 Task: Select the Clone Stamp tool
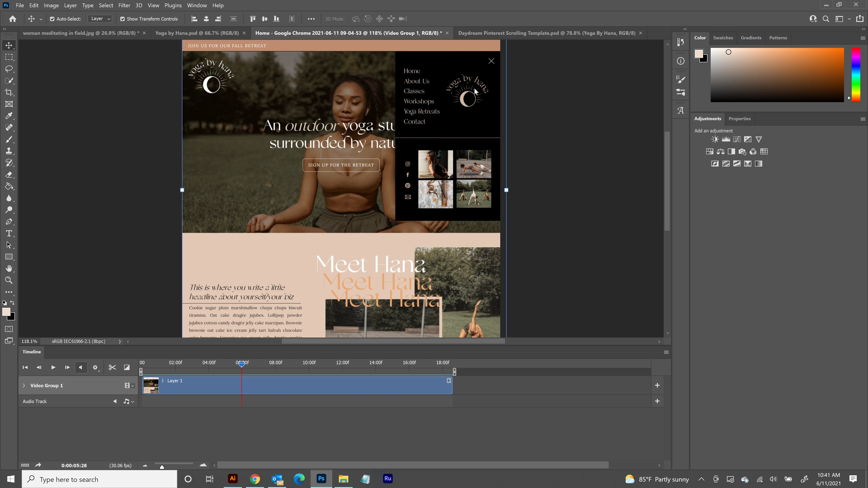9,151
